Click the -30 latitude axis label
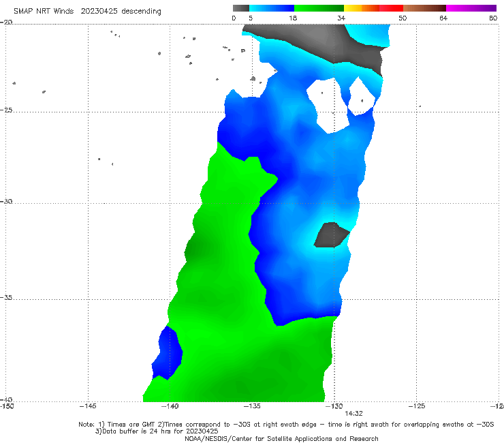 [x=6, y=201]
